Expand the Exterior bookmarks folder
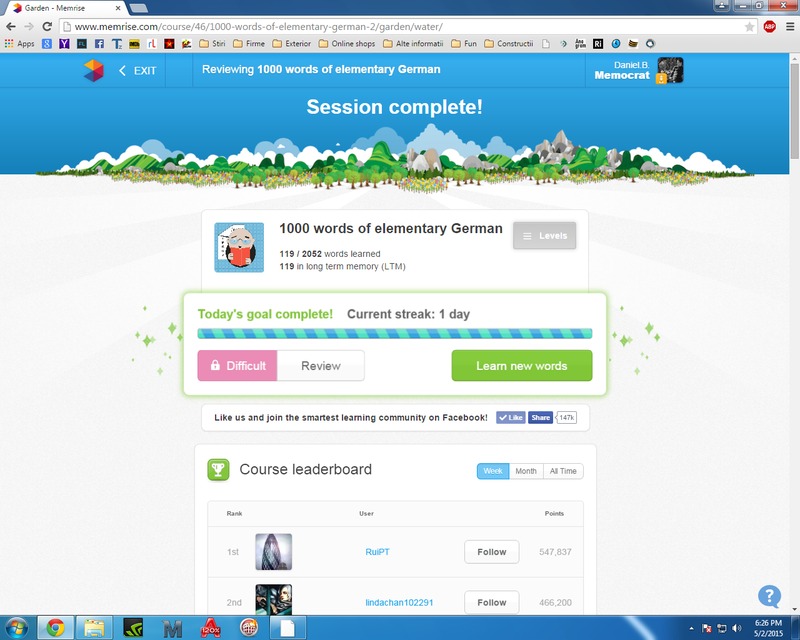Screen dimensions: 800x640 tap(291, 43)
